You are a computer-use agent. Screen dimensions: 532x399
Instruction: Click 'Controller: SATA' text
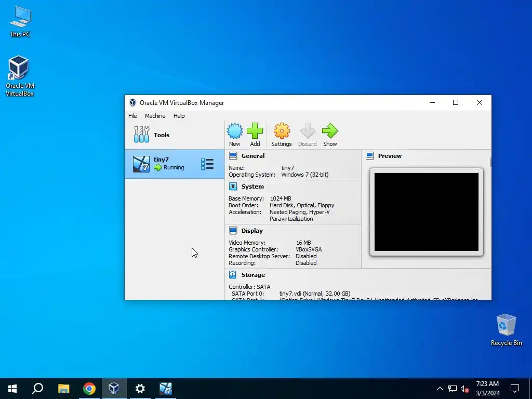point(249,287)
